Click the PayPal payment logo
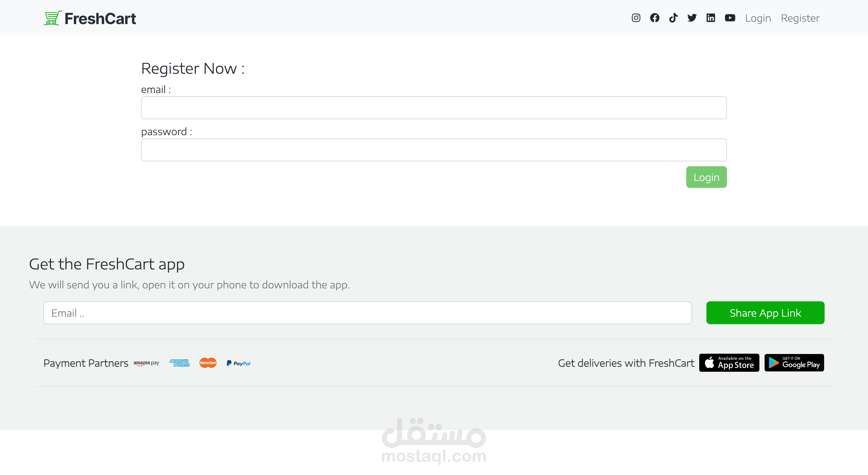The height and width of the screenshot is (475, 868). (x=238, y=363)
